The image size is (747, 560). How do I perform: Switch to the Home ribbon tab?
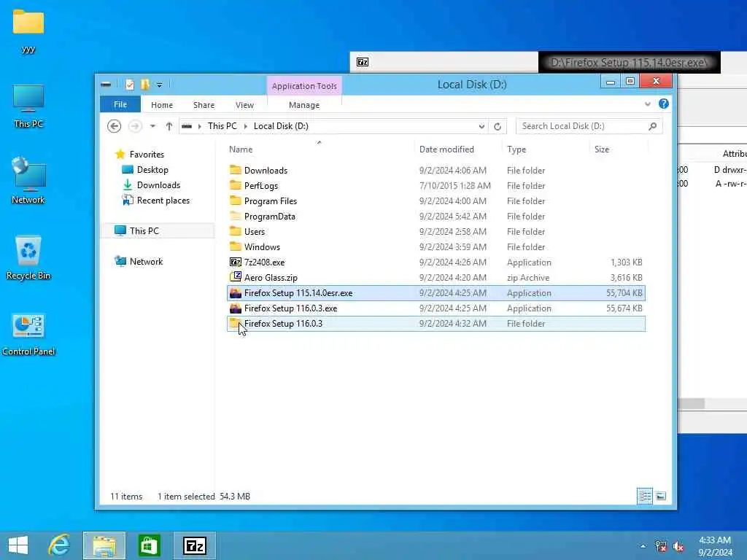[162, 105]
